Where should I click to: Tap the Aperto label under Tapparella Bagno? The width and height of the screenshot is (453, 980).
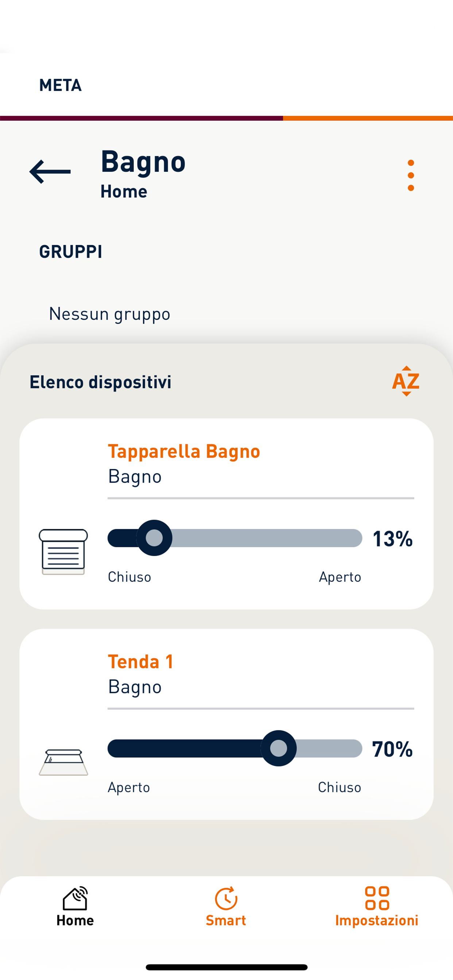point(340,577)
